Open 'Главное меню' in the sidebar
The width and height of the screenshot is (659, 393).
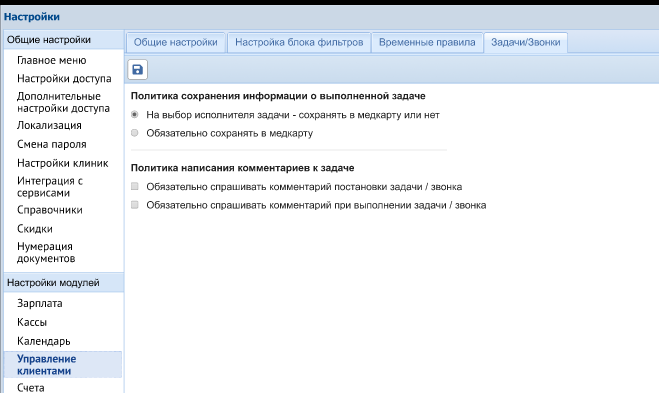pyautogui.click(x=52, y=60)
